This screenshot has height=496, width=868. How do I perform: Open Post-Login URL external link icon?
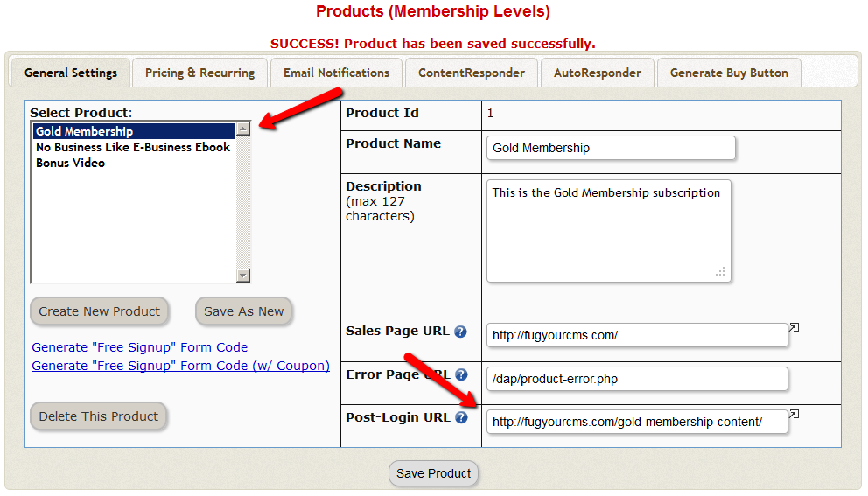(794, 414)
